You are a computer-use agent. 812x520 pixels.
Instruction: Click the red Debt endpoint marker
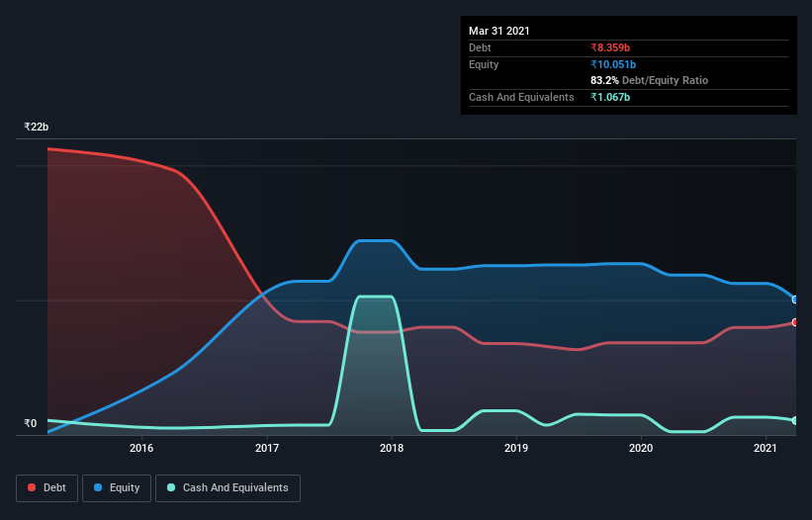click(795, 322)
